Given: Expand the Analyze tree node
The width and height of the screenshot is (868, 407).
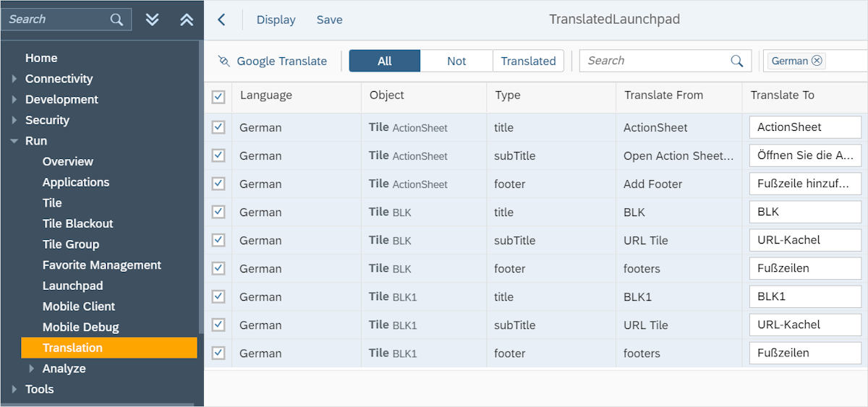Looking at the screenshot, I should [x=31, y=369].
